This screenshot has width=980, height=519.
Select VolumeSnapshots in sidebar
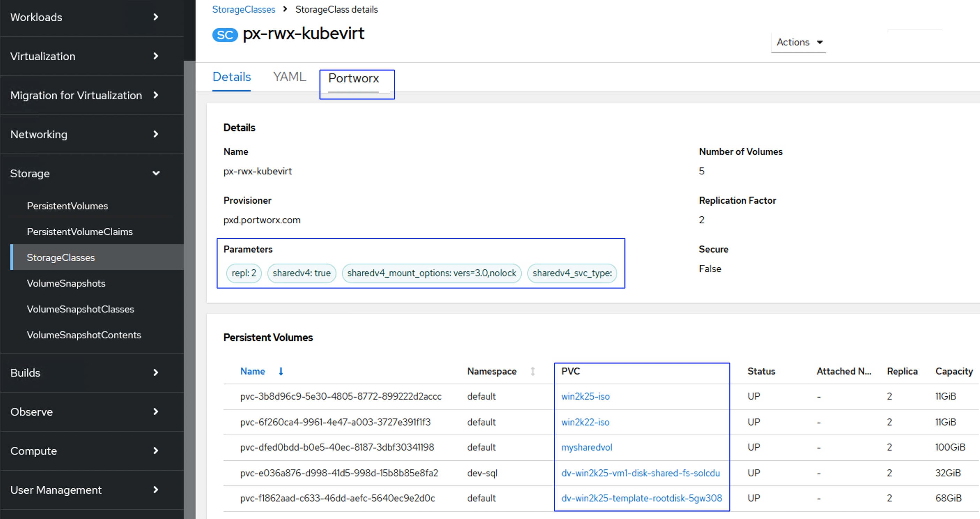[x=66, y=283]
